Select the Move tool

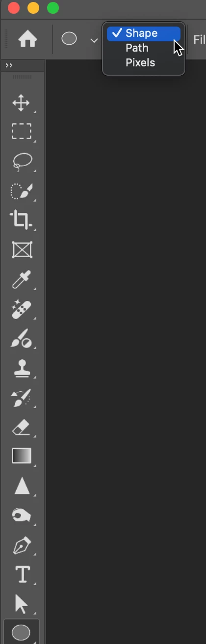(21, 103)
